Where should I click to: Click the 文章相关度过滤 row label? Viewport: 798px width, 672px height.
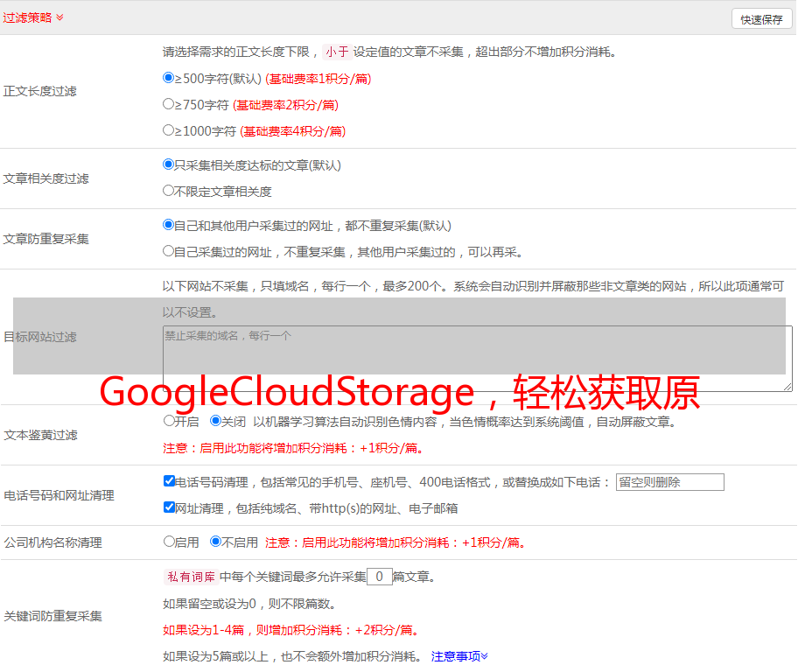(x=45, y=178)
